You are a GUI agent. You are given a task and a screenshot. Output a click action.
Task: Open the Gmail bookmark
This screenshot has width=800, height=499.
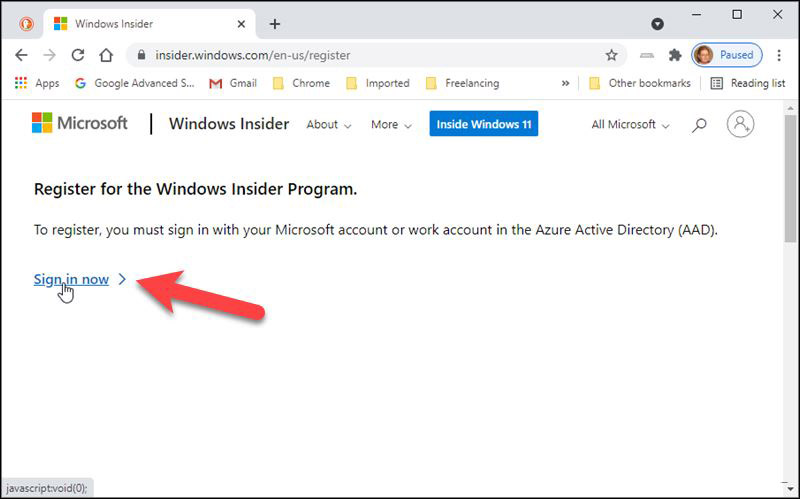233,83
